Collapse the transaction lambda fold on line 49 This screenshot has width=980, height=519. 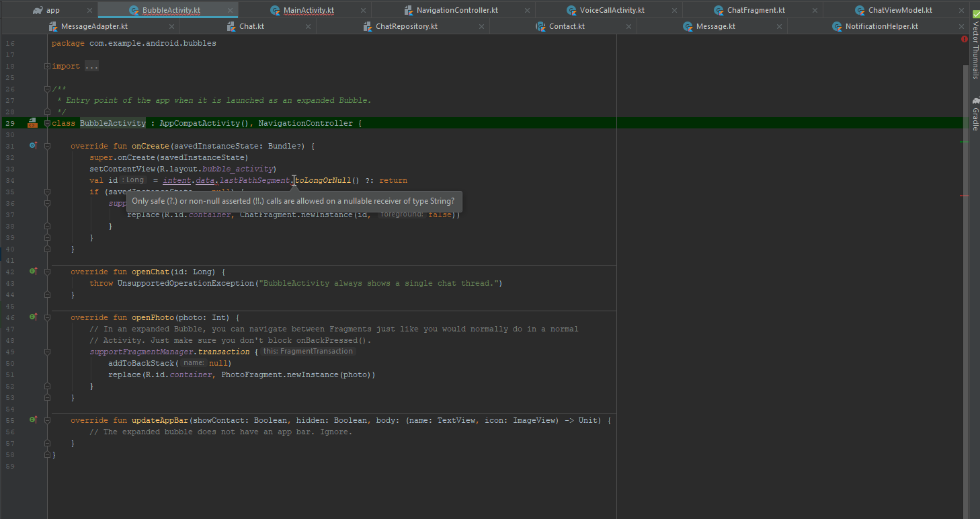coord(47,352)
